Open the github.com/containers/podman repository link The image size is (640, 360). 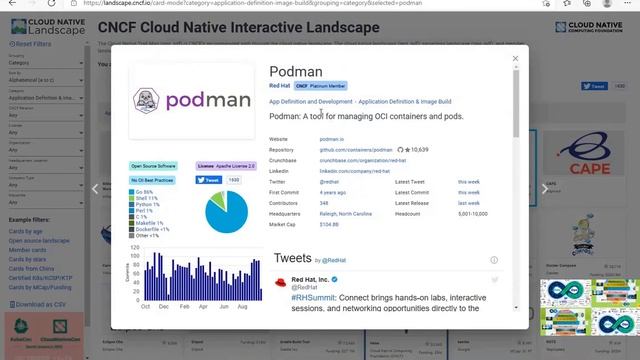coord(356,150)
